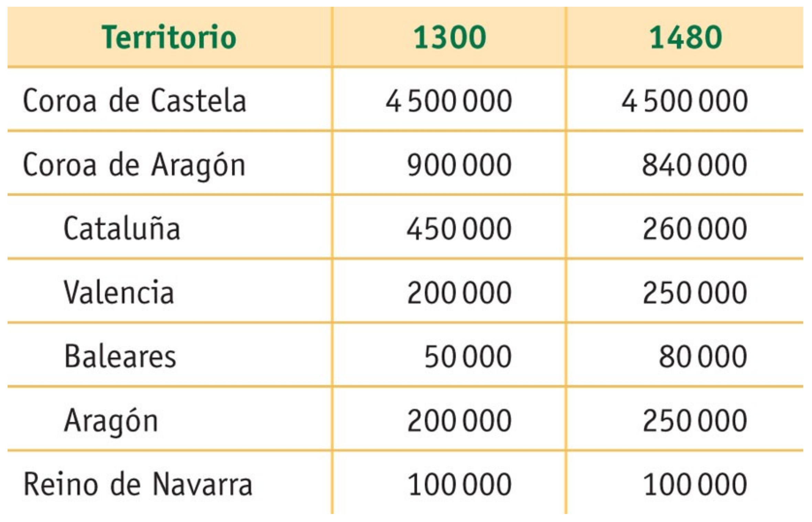This screenshot has width=812, height=522.
Task: Select the 1300 column header
Action: click(449, 37)
